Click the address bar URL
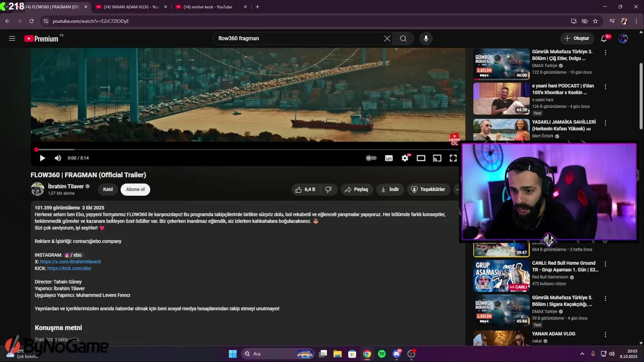Viewport: 644px width, 362px height. 91,21
